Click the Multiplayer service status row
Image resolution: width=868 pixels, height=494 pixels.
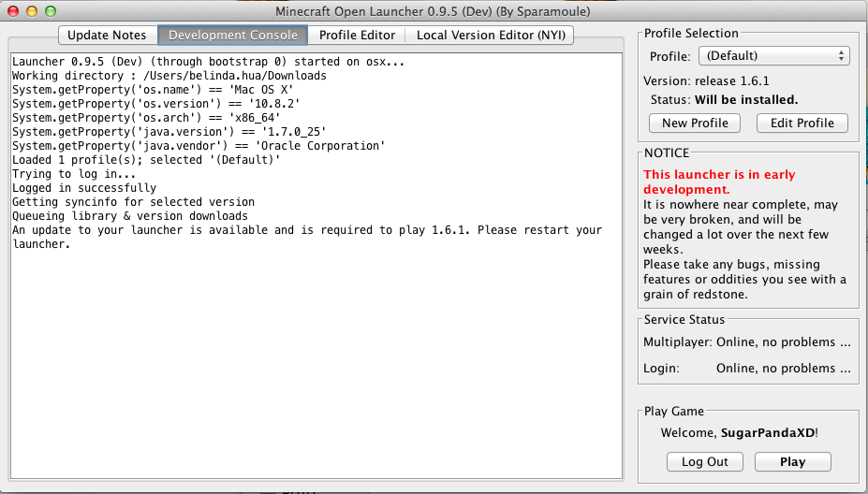747,342
